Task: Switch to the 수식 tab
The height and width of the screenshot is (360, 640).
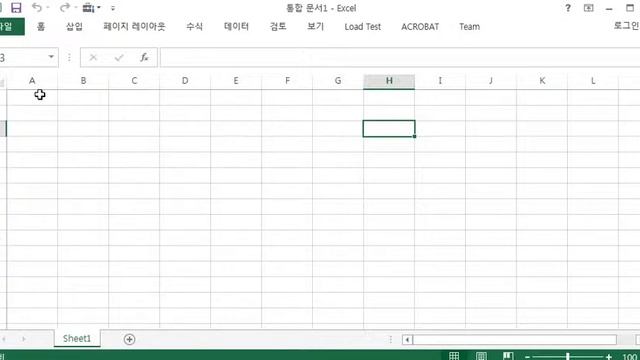Action: tap(194, 27)
